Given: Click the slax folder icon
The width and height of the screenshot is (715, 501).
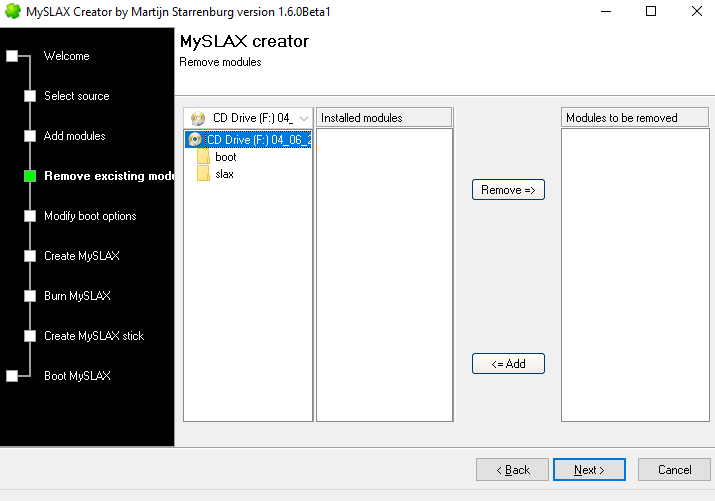Looking at the screenshot, I should click(x=203, y=174).
